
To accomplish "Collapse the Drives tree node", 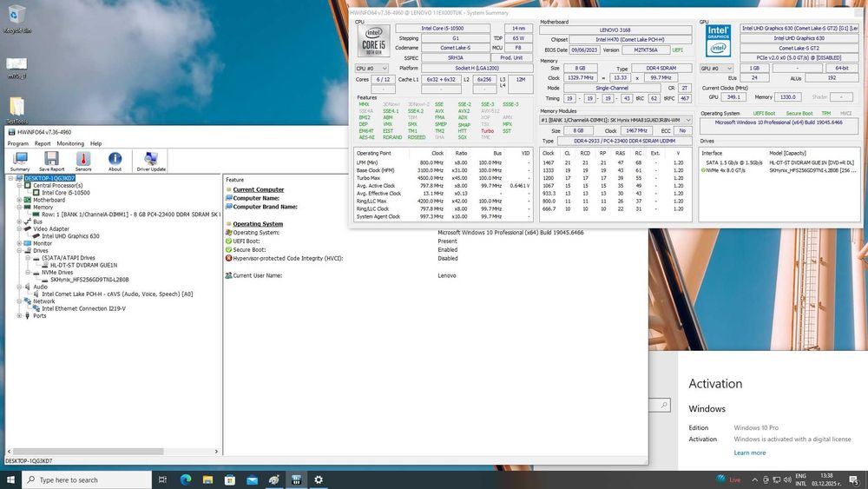I will (x=19, y=250).
